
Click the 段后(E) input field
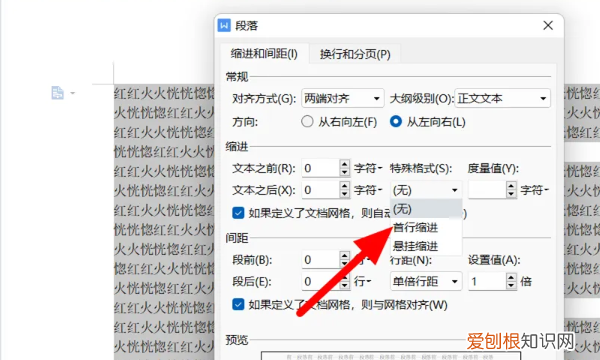click(321, 282)
